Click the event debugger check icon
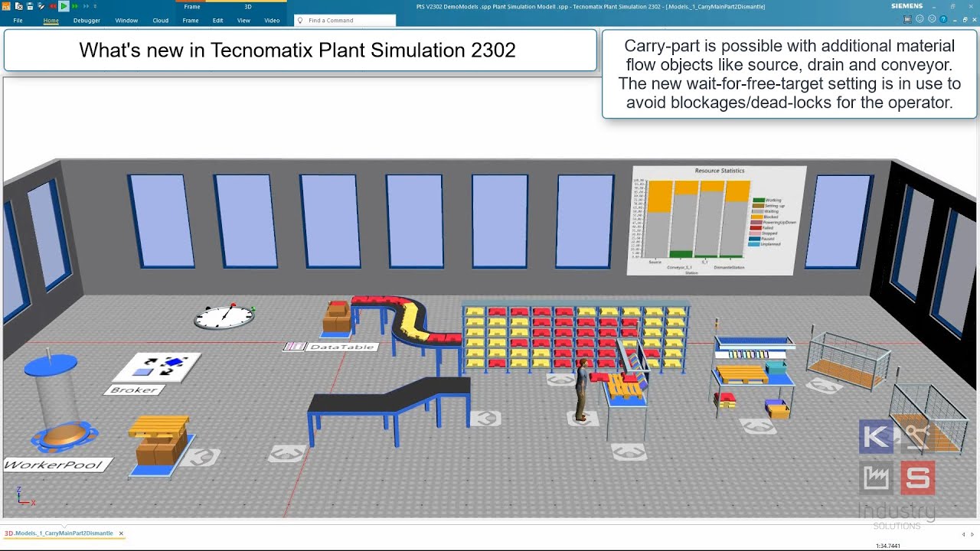 pyautogui.click(x=41, y=6)
